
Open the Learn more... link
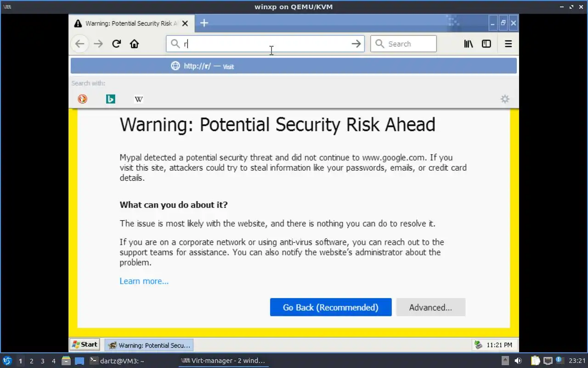[x=144, y=281]
